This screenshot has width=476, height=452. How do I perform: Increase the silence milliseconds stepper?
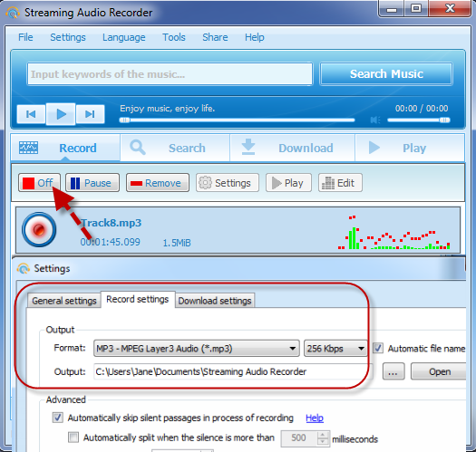coord(323,435)
